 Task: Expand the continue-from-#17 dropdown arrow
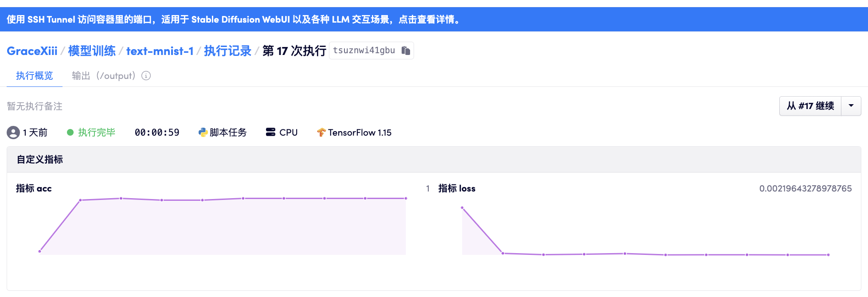[851, 106]
